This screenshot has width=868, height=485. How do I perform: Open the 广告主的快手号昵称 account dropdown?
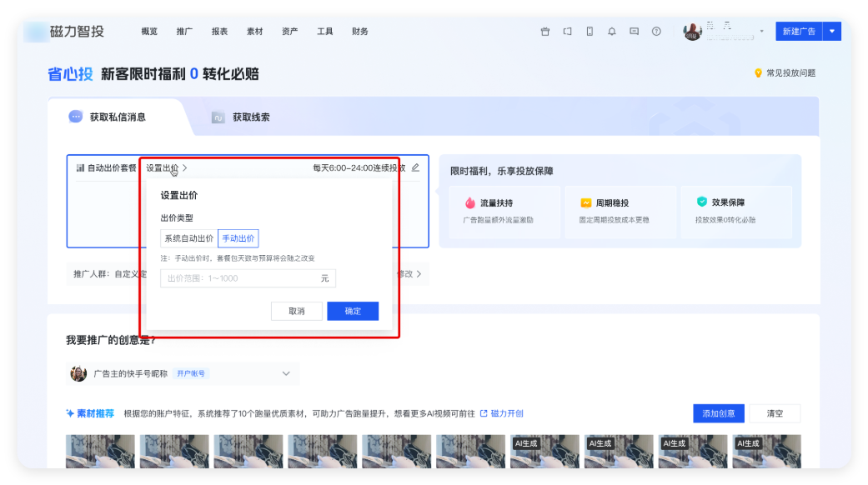(x=286, y=373)
